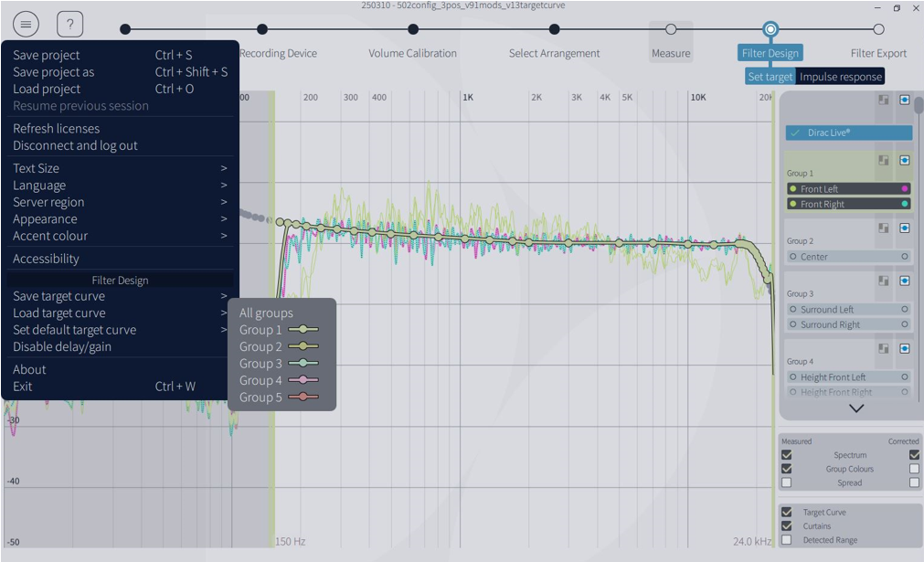Click the grey step icon above Dirac Live
This screenshot has width=924, height=562.
[884, 100]
